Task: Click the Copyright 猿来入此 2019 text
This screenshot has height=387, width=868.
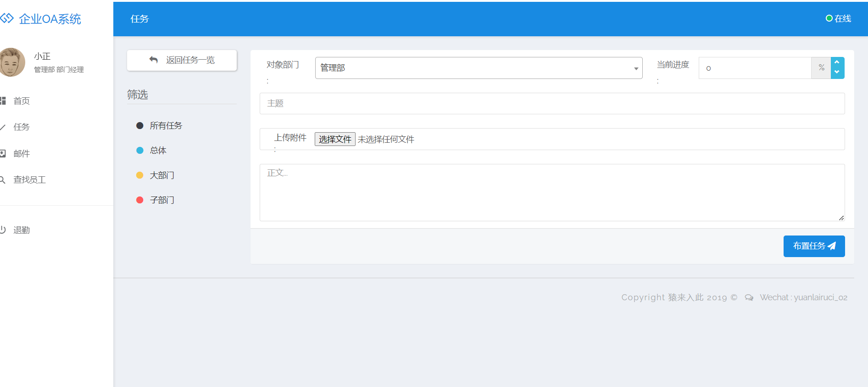Action: (679, 297)
